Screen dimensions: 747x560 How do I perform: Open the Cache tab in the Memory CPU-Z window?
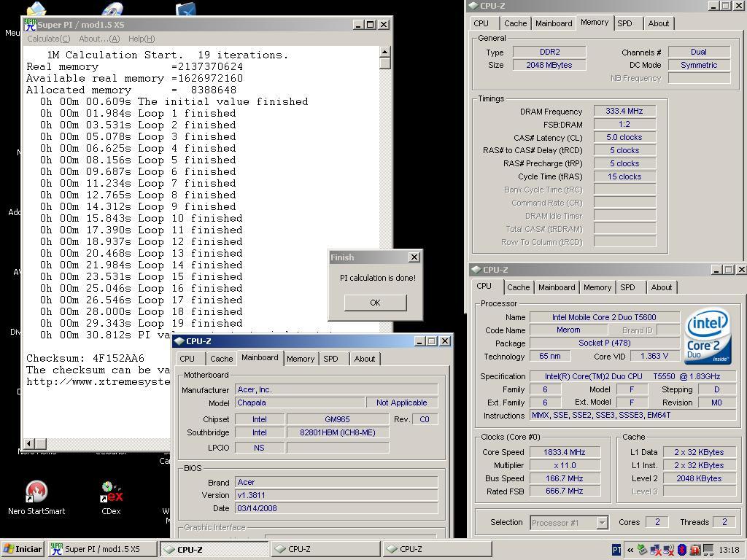coord(516,23)
